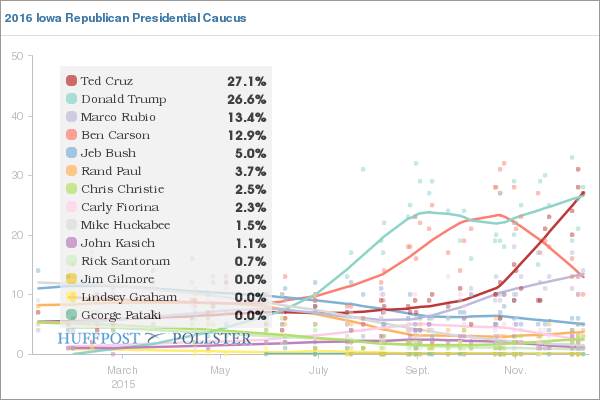Image resolution: width=600 pixels, height=400 pixels.
Task: Click the Jim Gilmore legend swatch
Action: 72,279
